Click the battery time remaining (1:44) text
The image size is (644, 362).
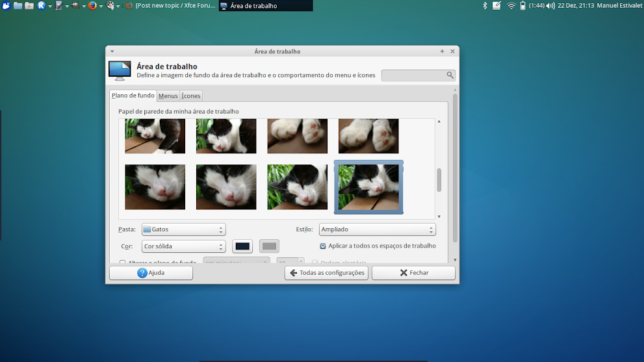tap(536, 5)
